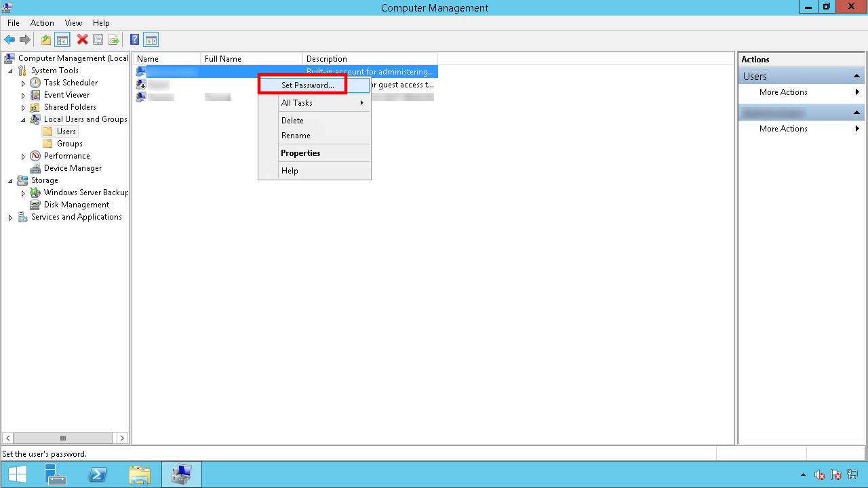Click the Computer Management taskbar button
The width and height of the screenshot is (868, 488).
tap(181, 474)
